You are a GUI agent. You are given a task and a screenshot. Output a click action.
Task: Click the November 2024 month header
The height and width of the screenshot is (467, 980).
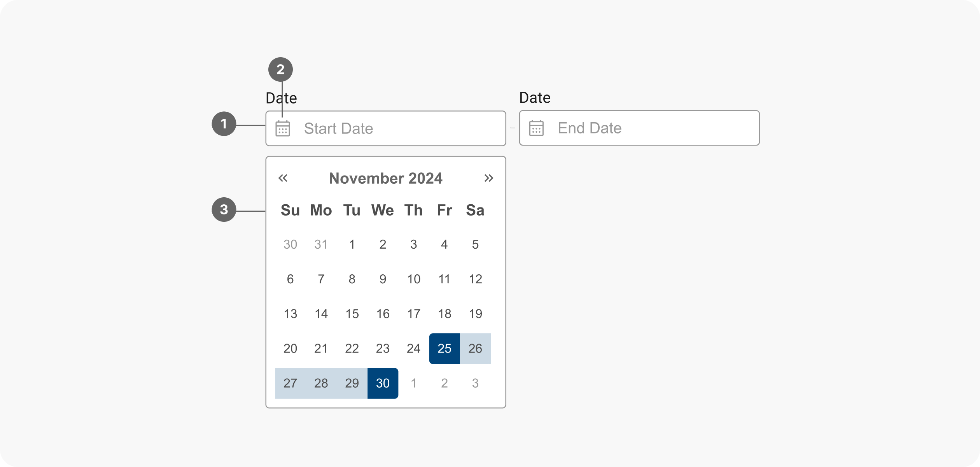tap(385, 178)
